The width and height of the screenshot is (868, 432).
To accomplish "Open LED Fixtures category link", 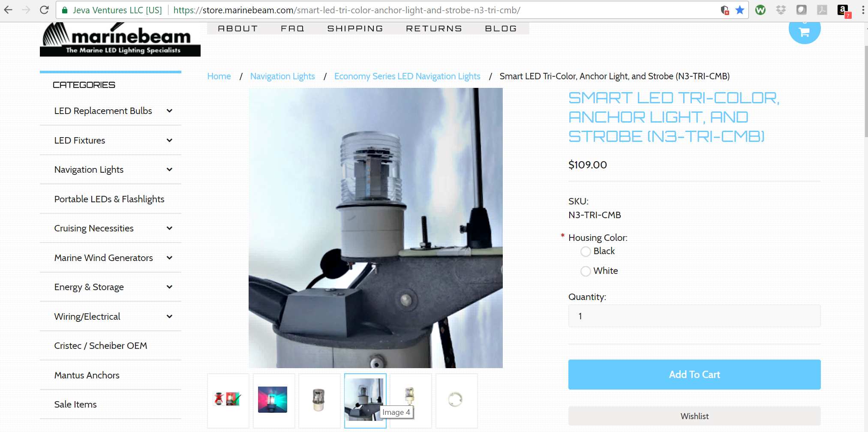I will [80, 141].
